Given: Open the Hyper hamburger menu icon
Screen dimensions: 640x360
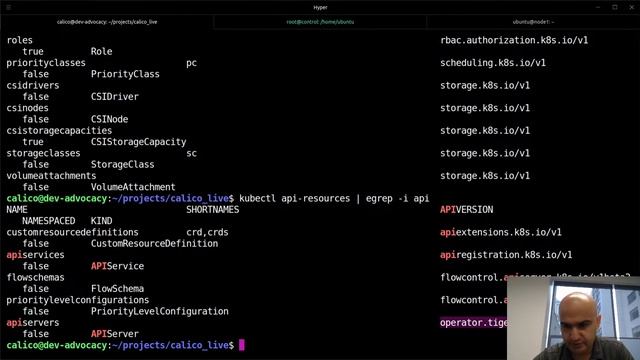Looking at the screenshot, I should click(x=8, y=7).
